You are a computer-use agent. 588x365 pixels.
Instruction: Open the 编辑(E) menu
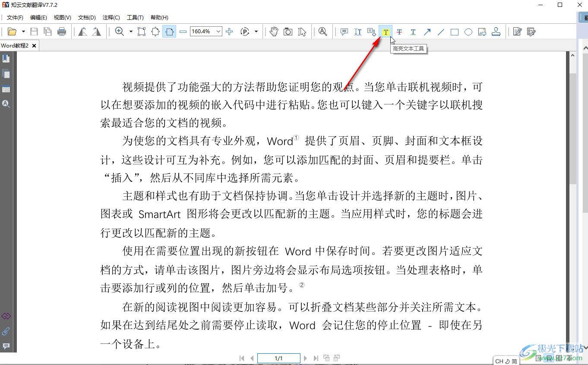(38, 17)
